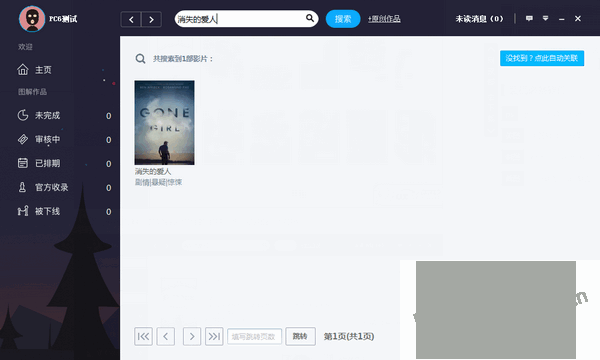Click the 跳转 button
Screen dimensions: 600x360
[300, 336]
